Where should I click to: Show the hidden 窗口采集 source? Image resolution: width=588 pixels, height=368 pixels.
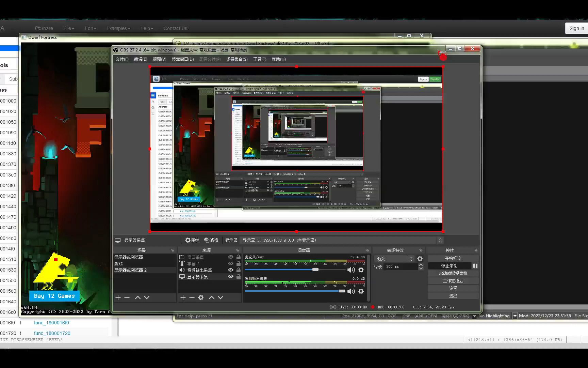click(x=231, y=257)
